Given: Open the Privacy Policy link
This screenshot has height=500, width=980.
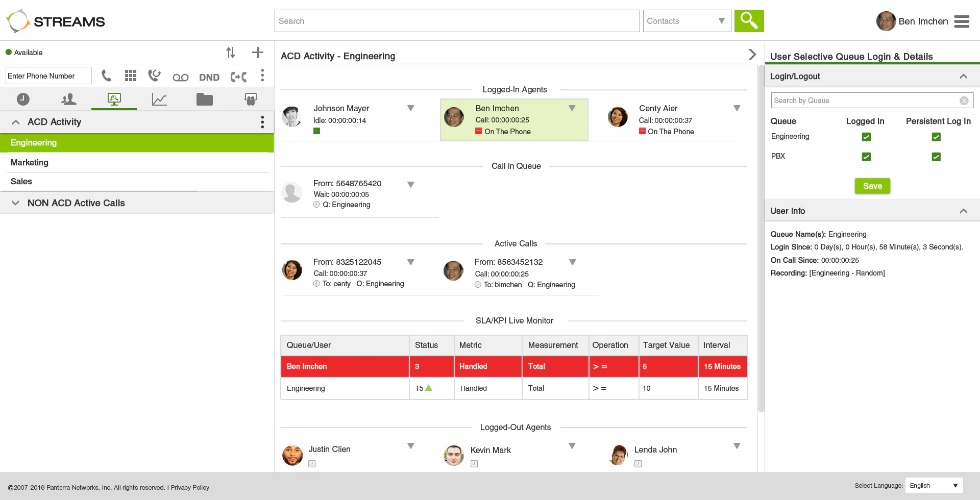Looking at the screenshot, I should [x=190, y=488].
